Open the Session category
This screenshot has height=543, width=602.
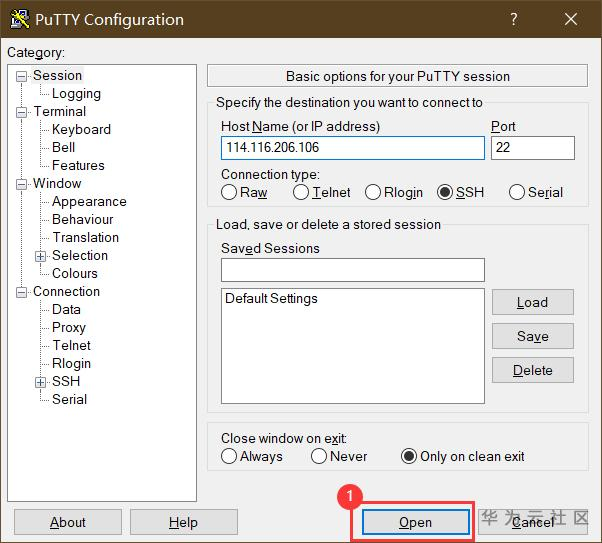click(57, 75)
